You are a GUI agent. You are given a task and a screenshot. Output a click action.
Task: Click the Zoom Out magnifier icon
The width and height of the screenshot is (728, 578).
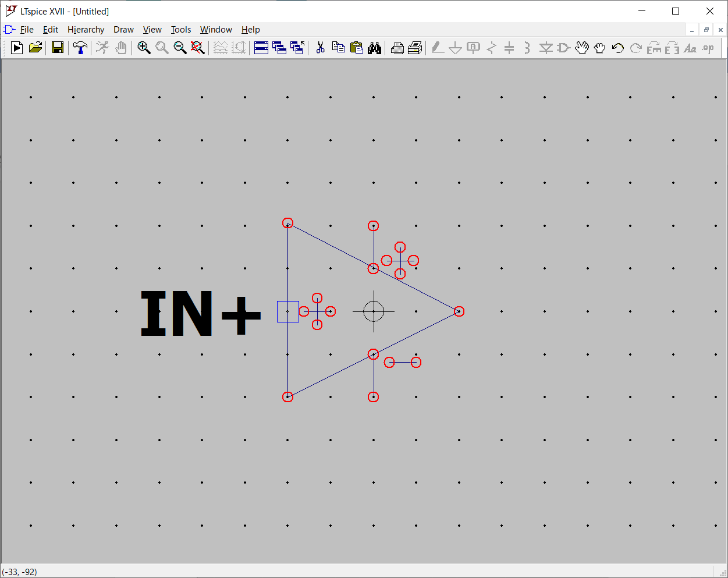(180, 48)
